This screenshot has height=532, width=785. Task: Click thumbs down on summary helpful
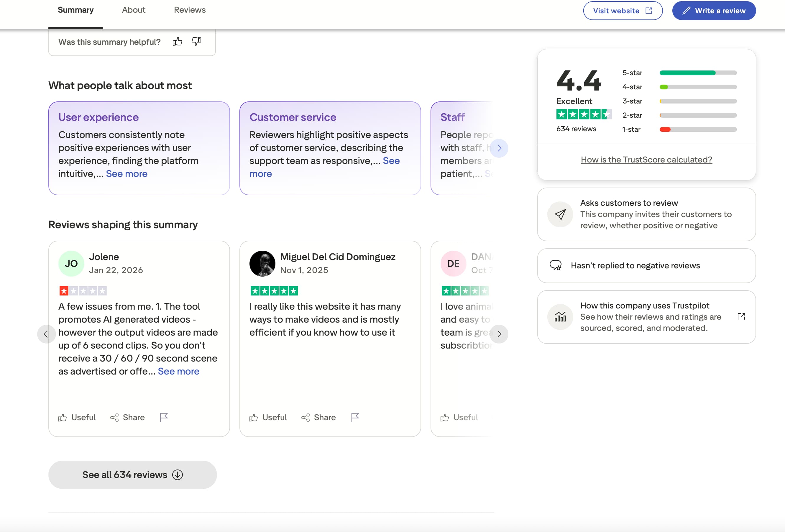click(197, 42)
